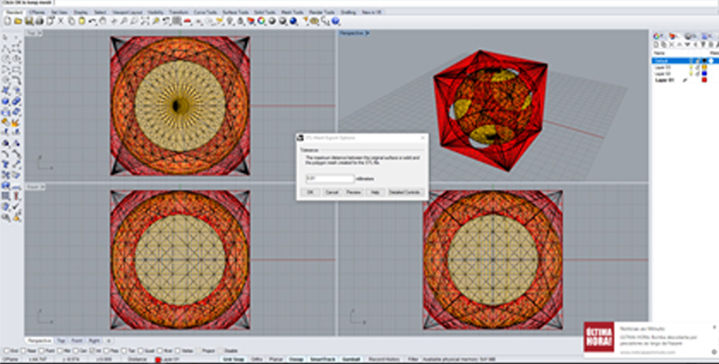
Task: Click the Paste icon in Standard toolbar
Action: 82,21
